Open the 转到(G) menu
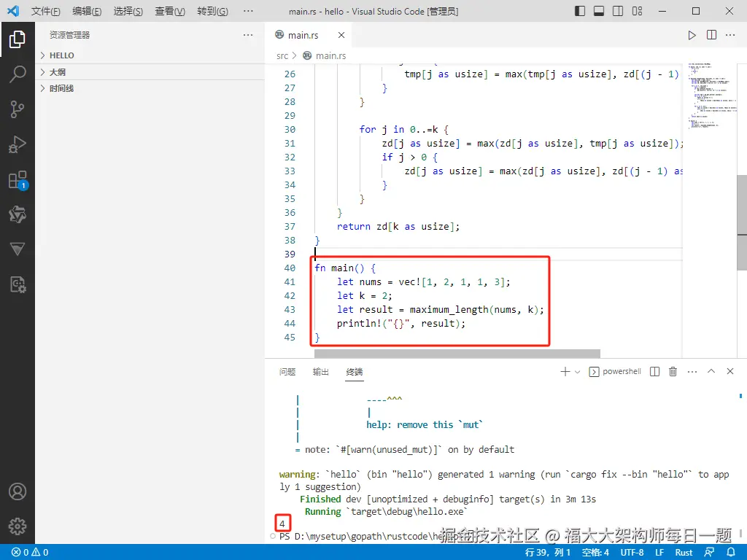Image resolution: width=747 pixels, height=560 pixels. click(212, 11)
